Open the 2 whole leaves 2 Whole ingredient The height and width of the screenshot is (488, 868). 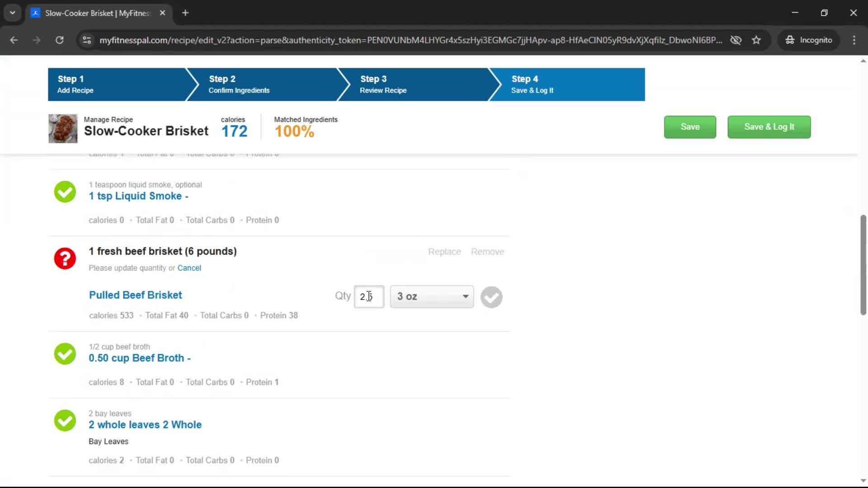145,425
